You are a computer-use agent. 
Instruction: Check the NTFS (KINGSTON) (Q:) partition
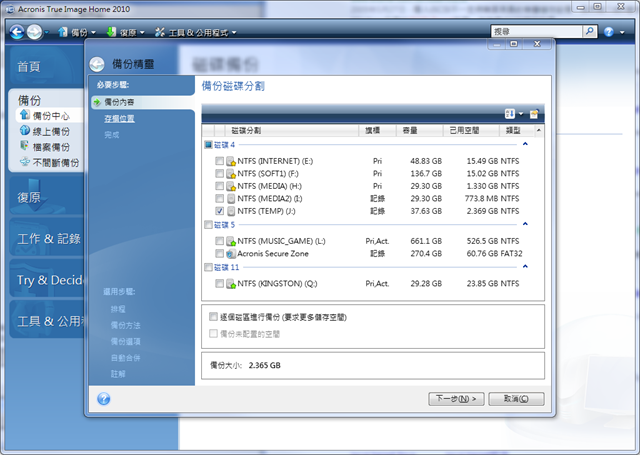coord(220,283)
